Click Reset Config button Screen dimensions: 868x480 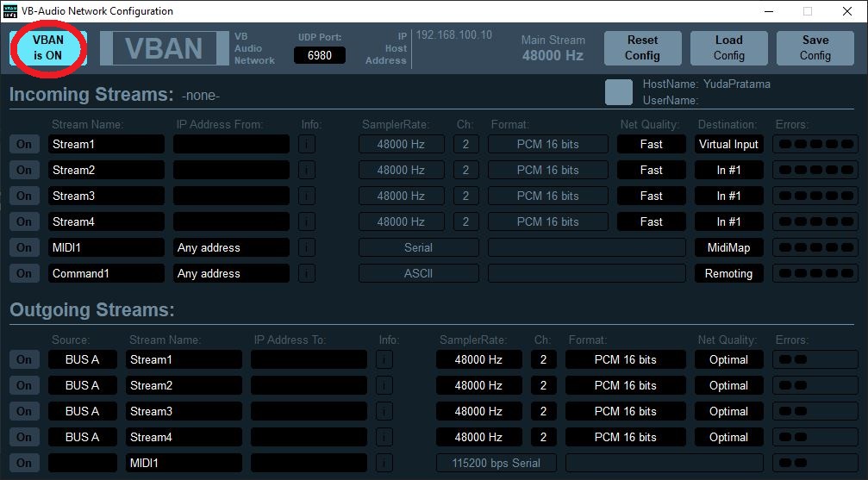click(x=642, y=47)
